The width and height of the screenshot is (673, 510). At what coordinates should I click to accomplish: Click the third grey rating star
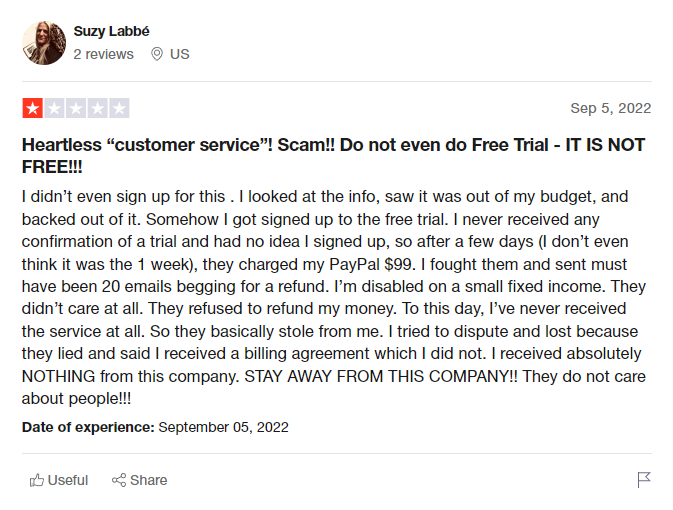76,108
